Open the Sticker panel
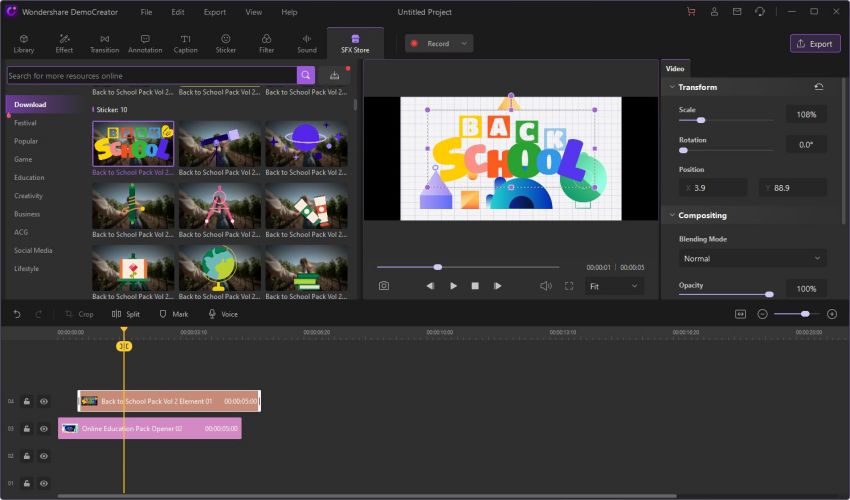The width and height of the screenshot is (850, 500). point(226,44)
